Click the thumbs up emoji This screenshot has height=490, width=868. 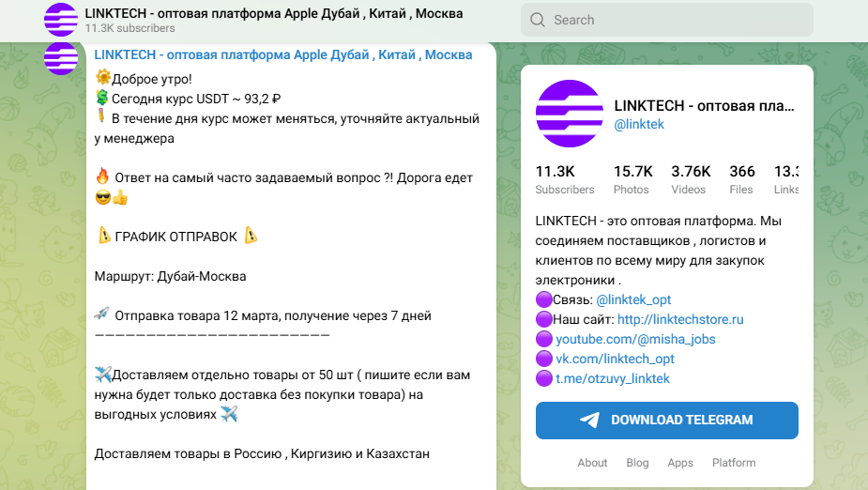pos(120,197)
